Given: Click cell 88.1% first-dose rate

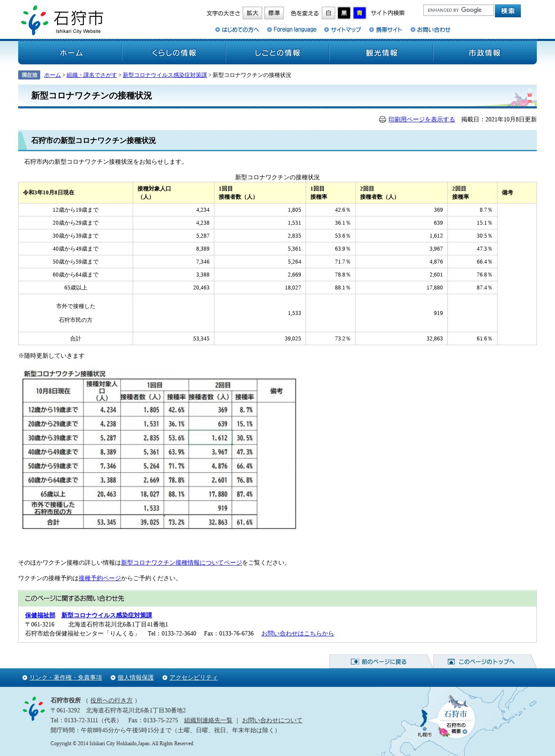Looking at the screenshot, I should pyautogui.click(x=331, y=288).
